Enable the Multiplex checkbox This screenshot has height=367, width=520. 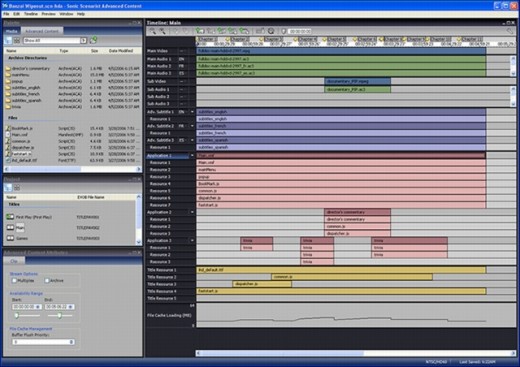coord(14,281)
